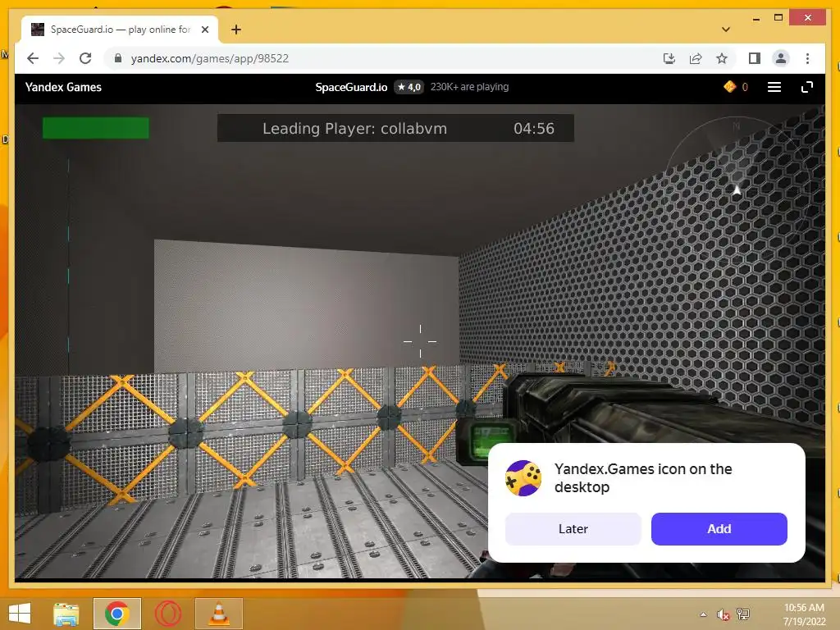This screenshot has height=630, width=840.
Task: Click the Chrome taskbar icon
Action: tap(117, 614)
